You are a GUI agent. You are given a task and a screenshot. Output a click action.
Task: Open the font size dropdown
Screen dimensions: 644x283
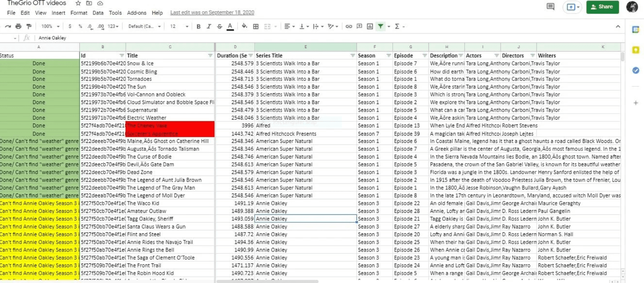[179, 27]
